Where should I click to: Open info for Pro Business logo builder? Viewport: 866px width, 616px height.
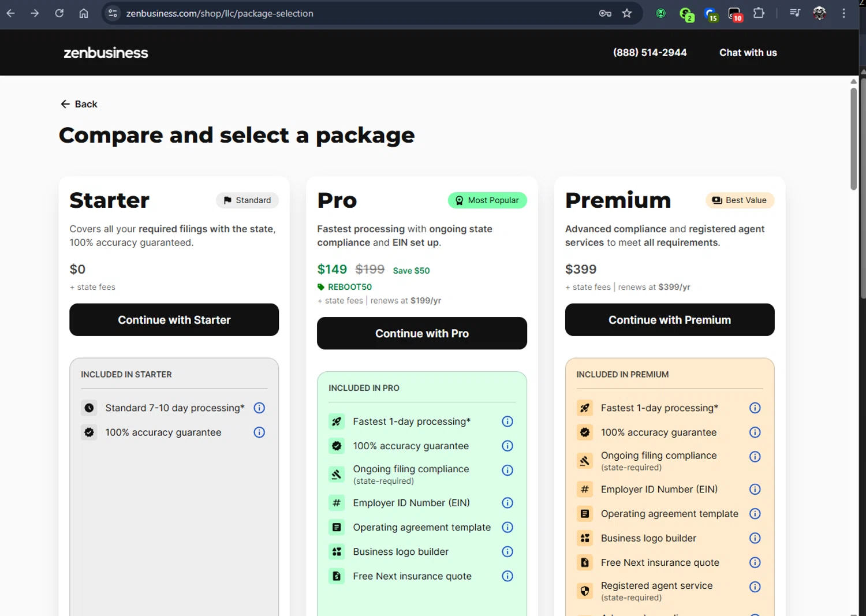coord(507,552)
